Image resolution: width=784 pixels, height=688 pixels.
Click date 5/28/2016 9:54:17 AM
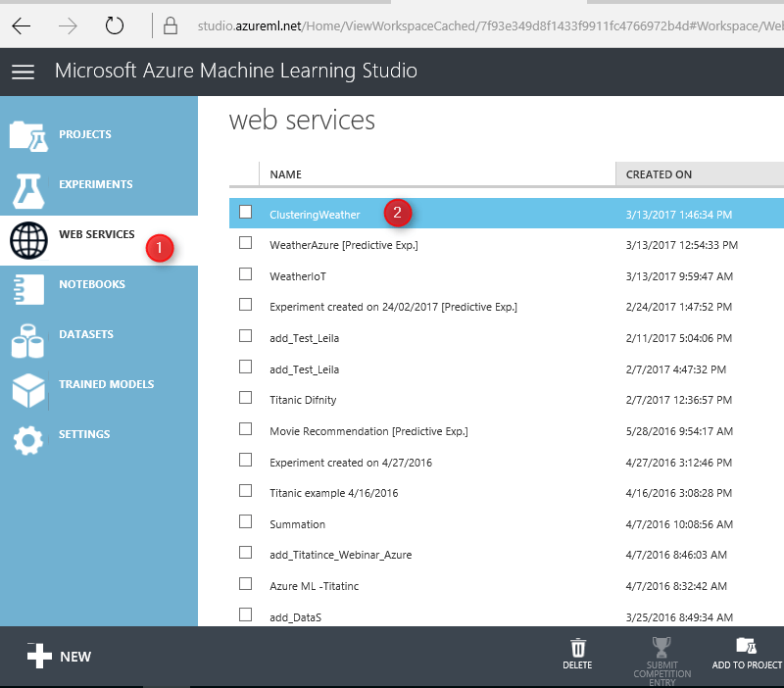pyautogui.click(x=679, y=431)
